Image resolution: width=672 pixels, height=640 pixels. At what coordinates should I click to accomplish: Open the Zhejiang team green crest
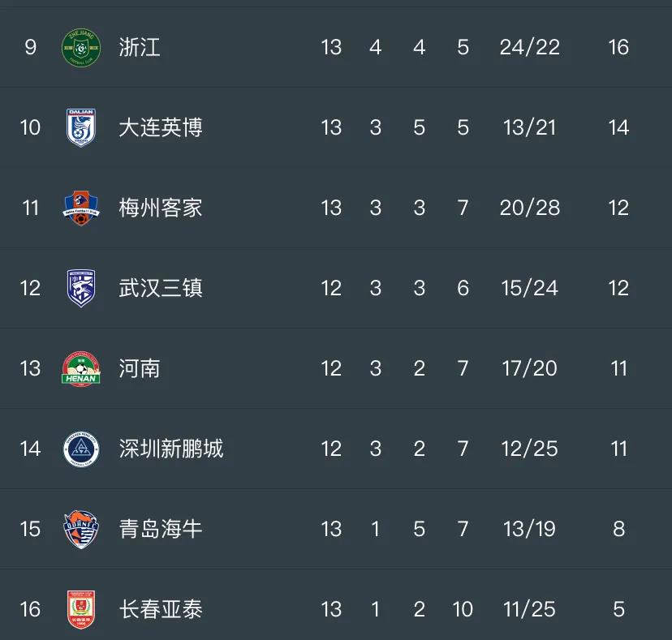point(81,47)
